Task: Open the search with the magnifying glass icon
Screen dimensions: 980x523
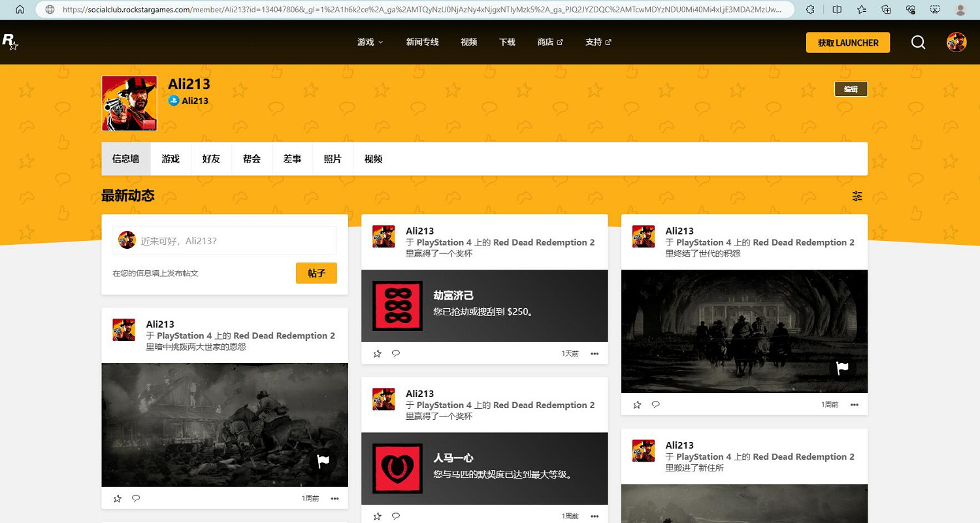Action: pyautogui.click(x=918, y=42)
